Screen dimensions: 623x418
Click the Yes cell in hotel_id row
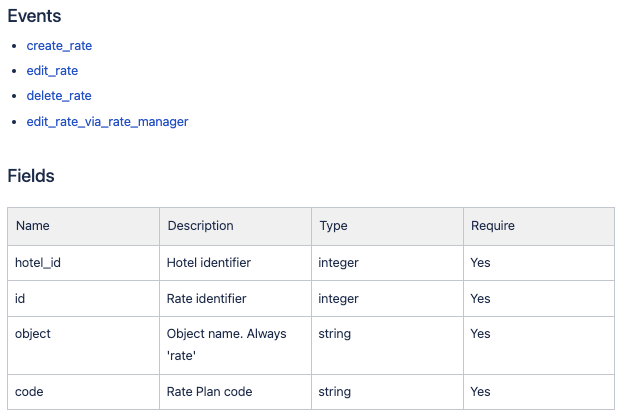539,263
